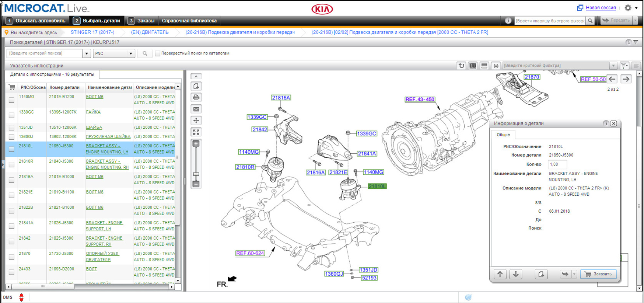Screen dimensions: 644x303
Task: Zoom out with the minus button
Action: [196, 184]
